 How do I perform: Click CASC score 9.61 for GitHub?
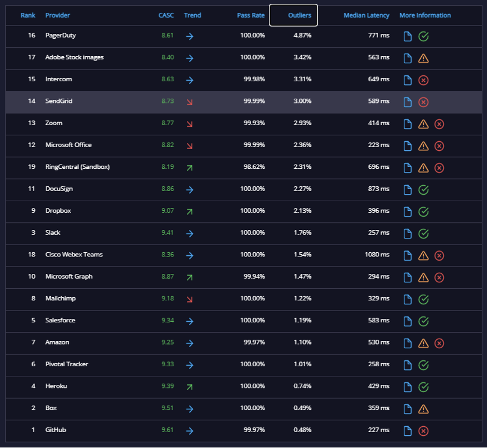point(168,430)
